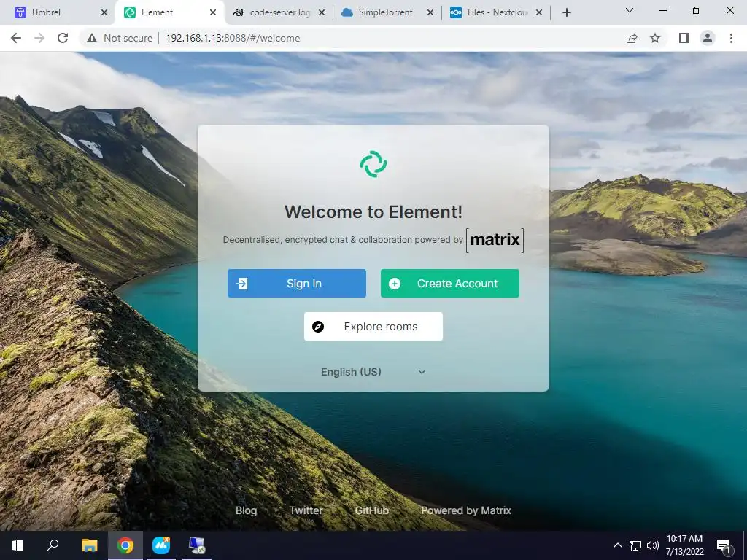
Task: Open the Twitter footer link
Action: (x=306, y=510)
